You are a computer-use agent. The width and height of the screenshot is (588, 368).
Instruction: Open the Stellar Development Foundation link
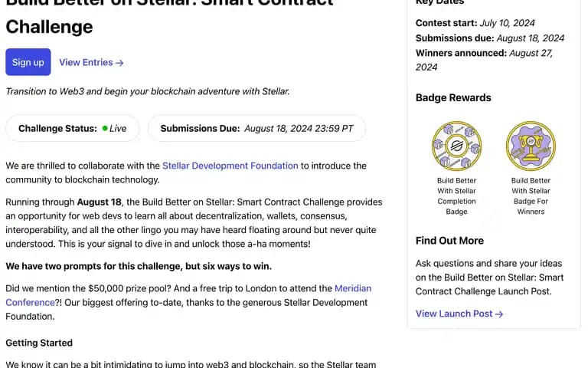click(x=230, y=166)
